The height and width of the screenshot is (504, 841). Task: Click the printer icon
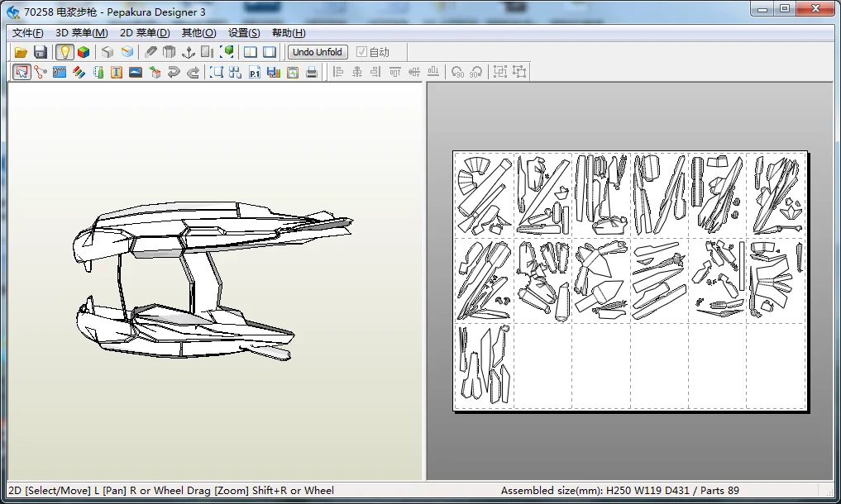[312, 72]
